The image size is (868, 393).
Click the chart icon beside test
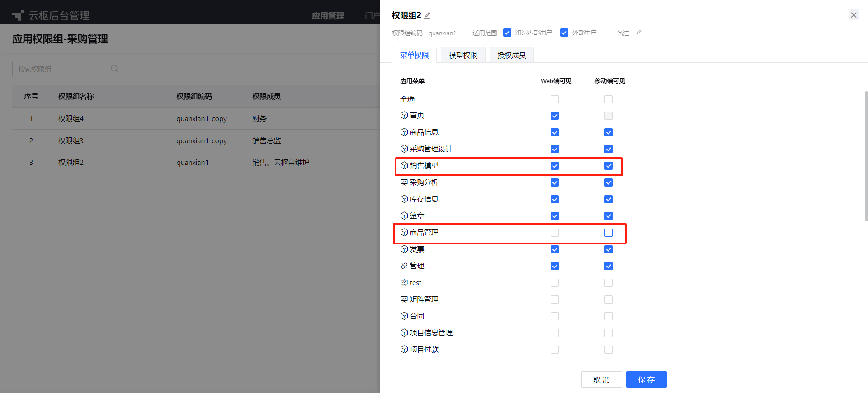(x=404, y=282)
